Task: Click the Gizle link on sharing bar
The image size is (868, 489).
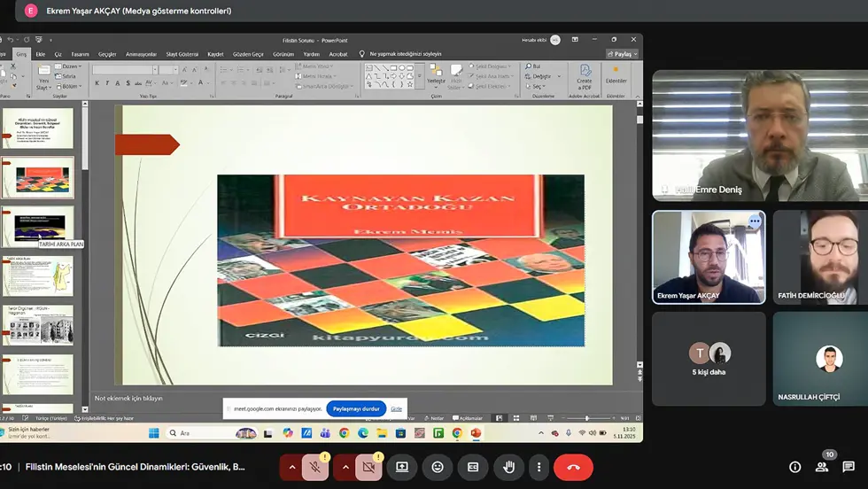Action: pos(397,408)
